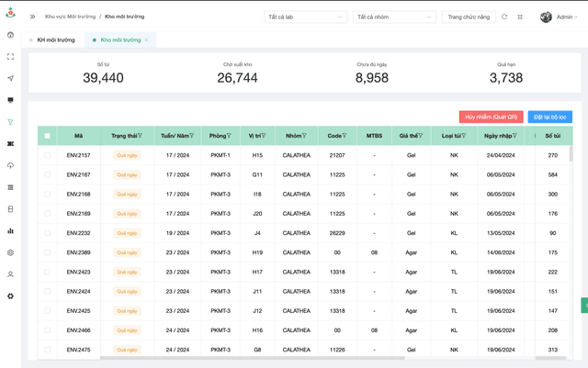Click the horizontal table scrollbar

253,358
